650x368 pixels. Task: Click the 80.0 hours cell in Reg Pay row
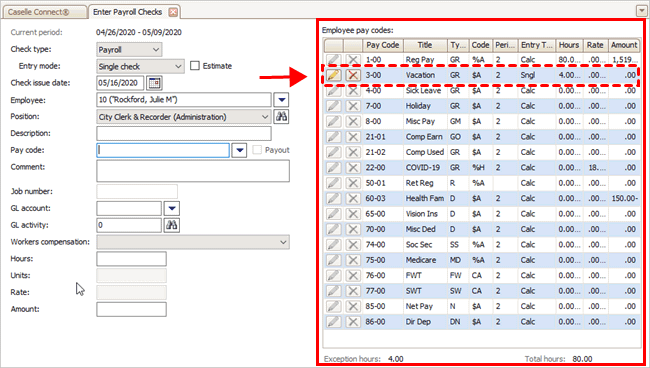pyautogui.click(x=569, y=60)
